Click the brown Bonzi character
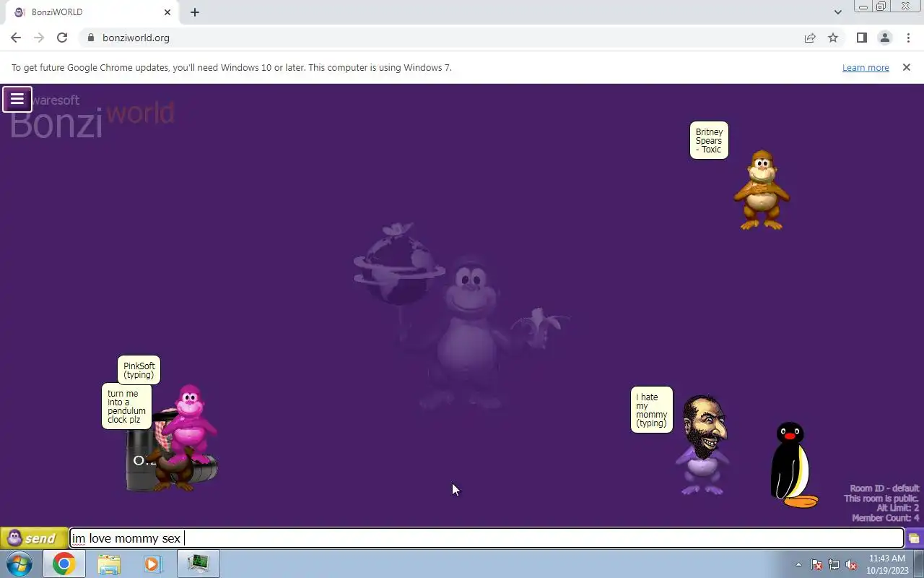This screenshot has height=578, width=924. (762, 190)
